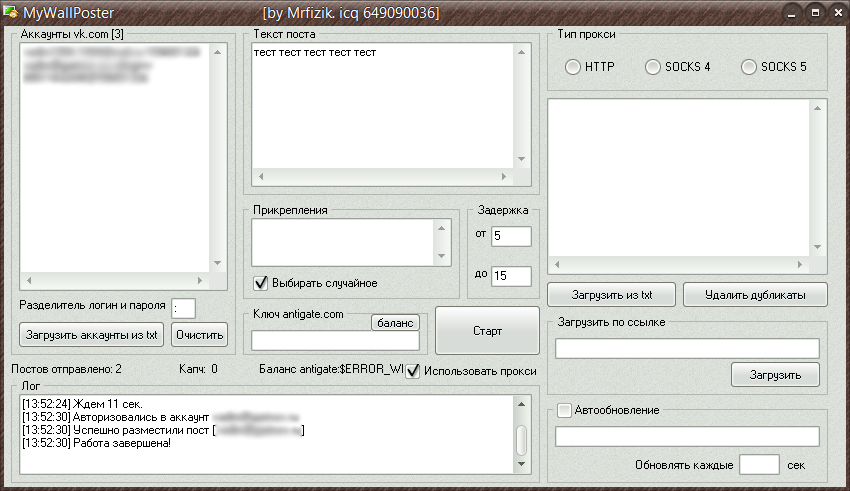Click post text scroll up arrow
This screenshot has height=491, width=850.
(x=521, y=52)
